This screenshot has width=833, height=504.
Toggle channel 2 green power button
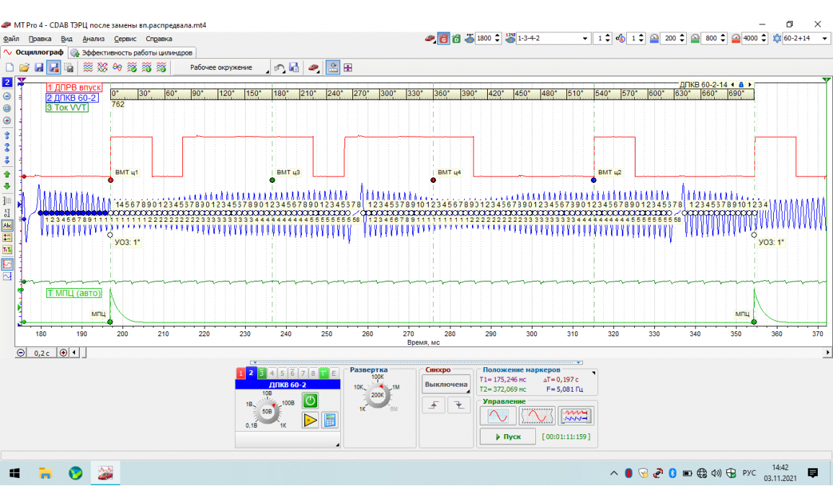pyautogui.click(x=309, y=401)
